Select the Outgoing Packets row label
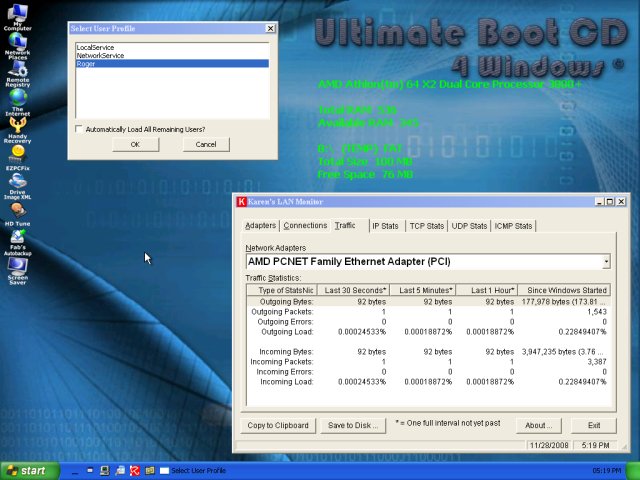This screenshot has height=480, width=640. coord(282,312)
